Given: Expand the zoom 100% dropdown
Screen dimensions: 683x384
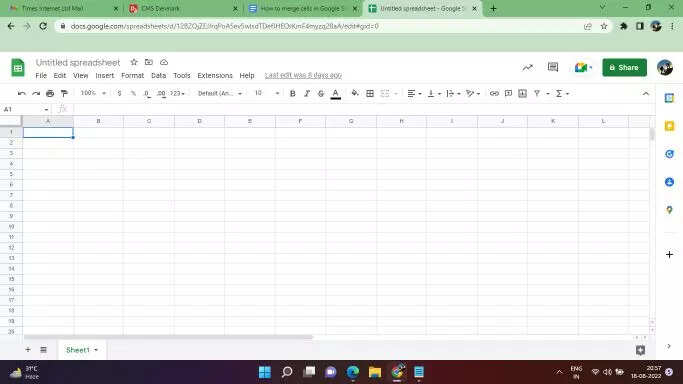Looking at the screenshot, I should point(93,93).
